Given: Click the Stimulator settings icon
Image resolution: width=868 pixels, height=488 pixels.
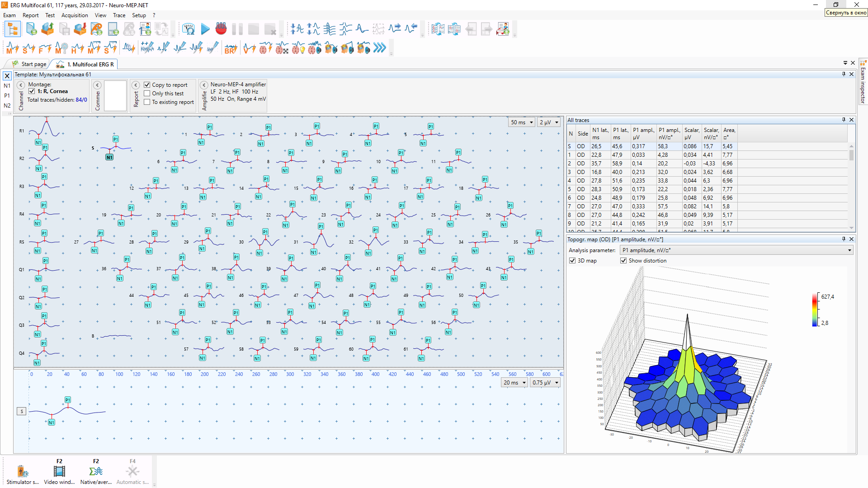Looking at the screenshot, I should tap(23, 471).
